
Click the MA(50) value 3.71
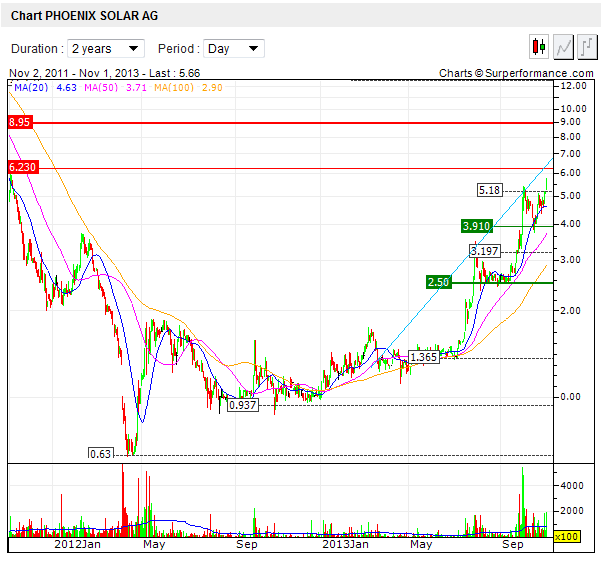coord(136,88)
